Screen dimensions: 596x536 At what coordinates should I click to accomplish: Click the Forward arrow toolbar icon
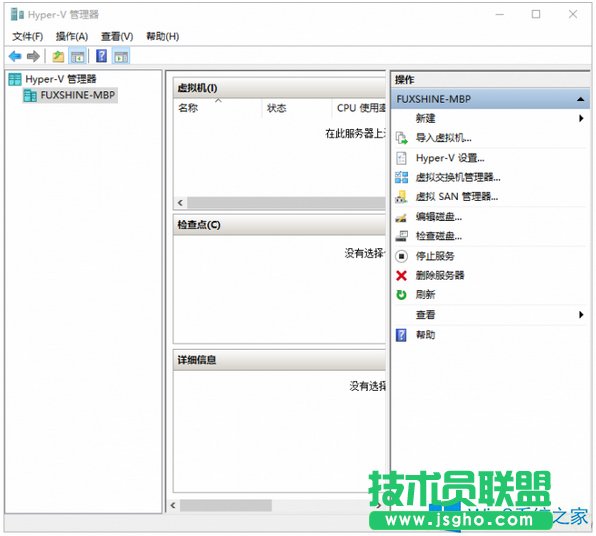pyautogui.click(x=33, y=57)
